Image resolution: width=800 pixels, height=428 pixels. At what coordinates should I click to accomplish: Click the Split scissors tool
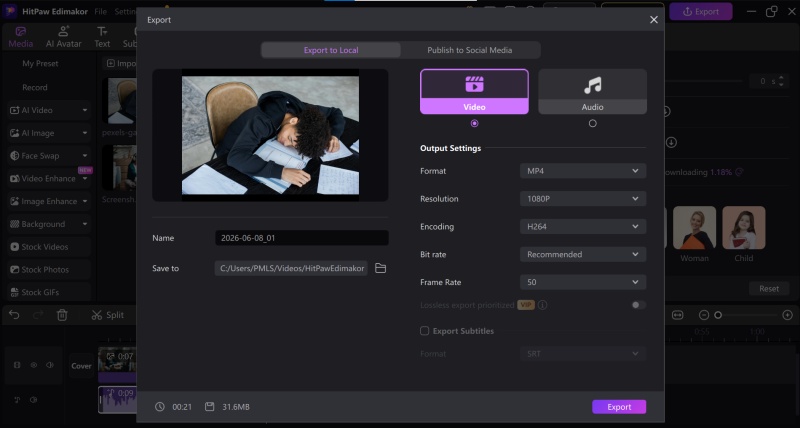pos(108,315)
